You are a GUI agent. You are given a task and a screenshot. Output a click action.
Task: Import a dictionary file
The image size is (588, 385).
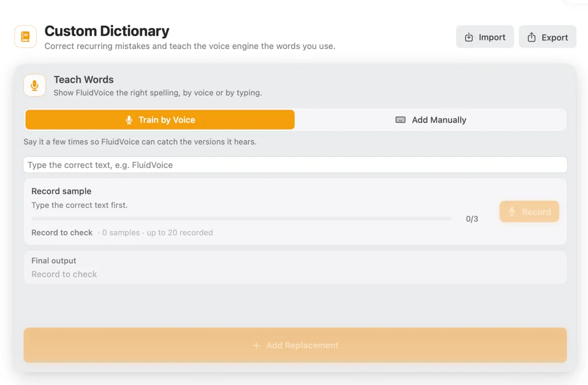pyautogui.click(x=485, y=37)
